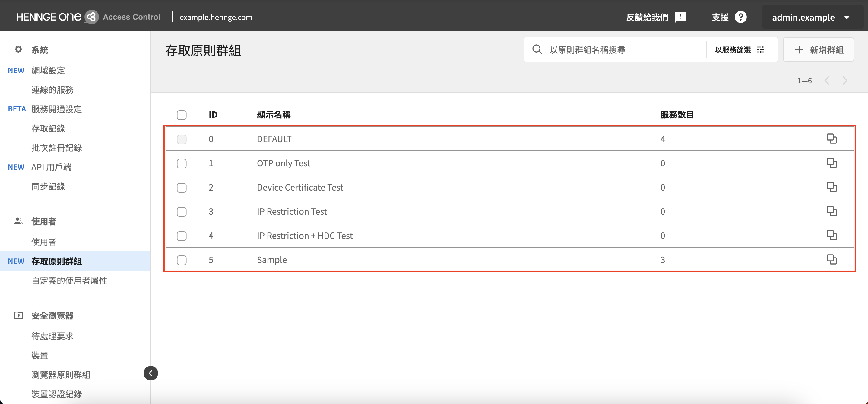Duplicate the IP Restriction + HDC Test group

coord(831,236)
